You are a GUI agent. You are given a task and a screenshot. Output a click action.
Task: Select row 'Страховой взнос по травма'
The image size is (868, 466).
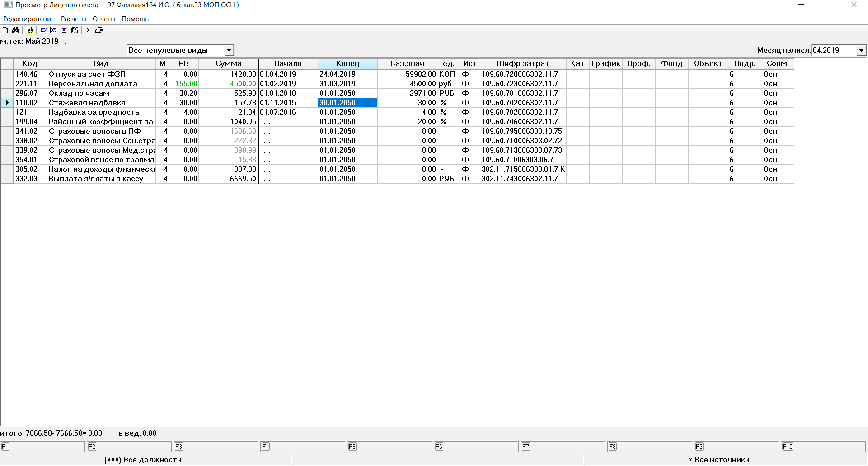(x=397, y=160)
